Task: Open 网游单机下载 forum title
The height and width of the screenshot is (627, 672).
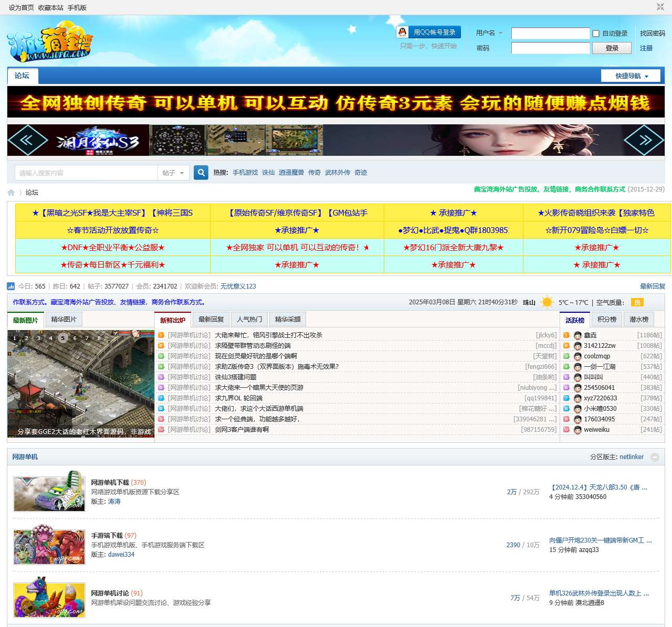Action: click(x=110, y=483)
